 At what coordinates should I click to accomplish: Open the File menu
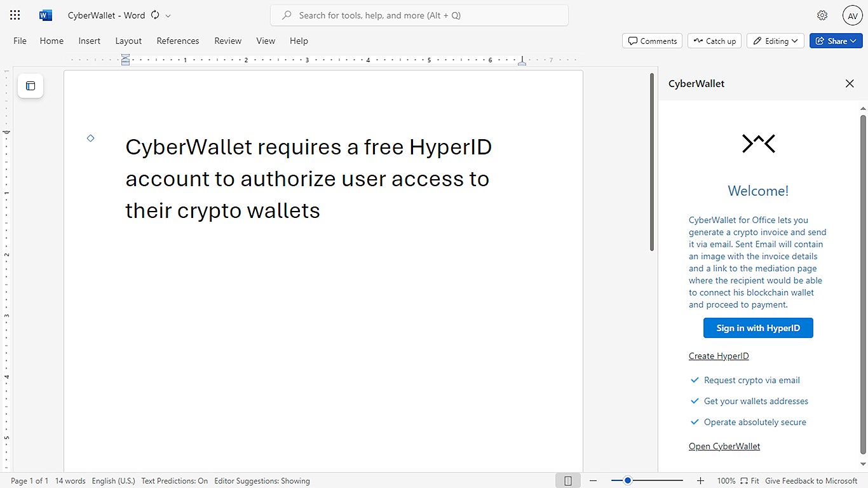point(20,41)
